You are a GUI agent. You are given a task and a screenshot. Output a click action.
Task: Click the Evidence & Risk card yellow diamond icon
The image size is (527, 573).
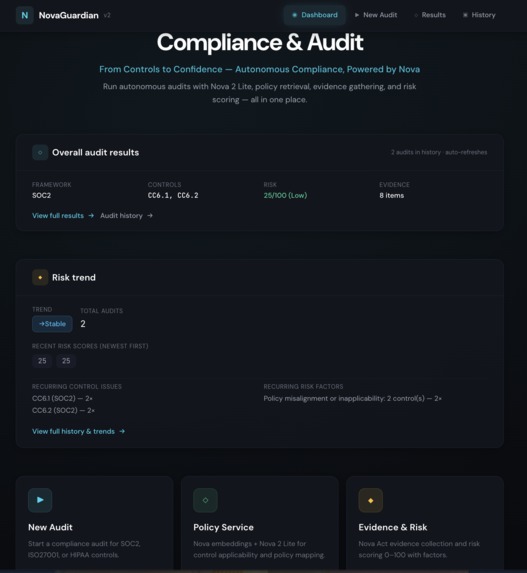click(x=371, y=500)
